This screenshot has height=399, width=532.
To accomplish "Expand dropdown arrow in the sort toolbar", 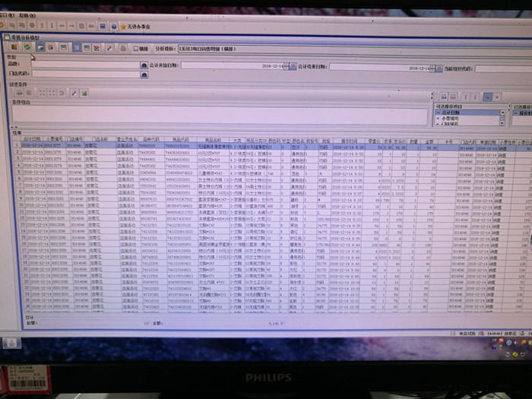I will (498, 97).
